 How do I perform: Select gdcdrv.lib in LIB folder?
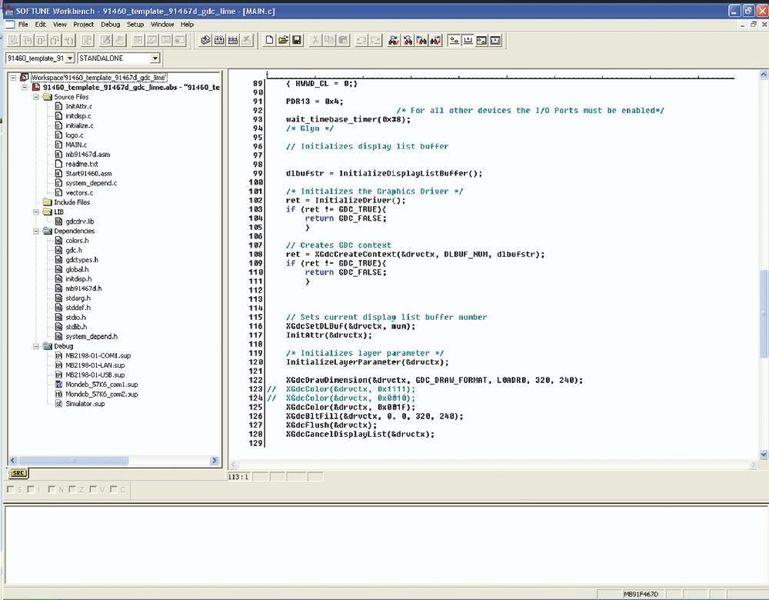(79, 221)
